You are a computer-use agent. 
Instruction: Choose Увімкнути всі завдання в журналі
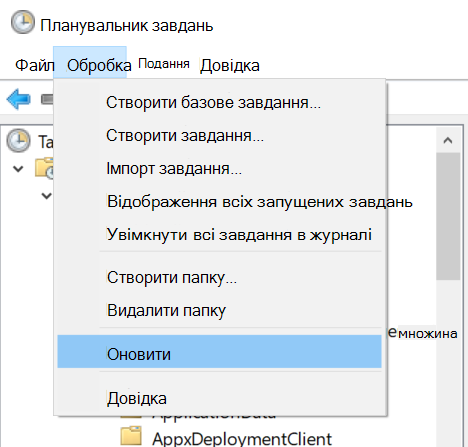(x=219, y=235)
